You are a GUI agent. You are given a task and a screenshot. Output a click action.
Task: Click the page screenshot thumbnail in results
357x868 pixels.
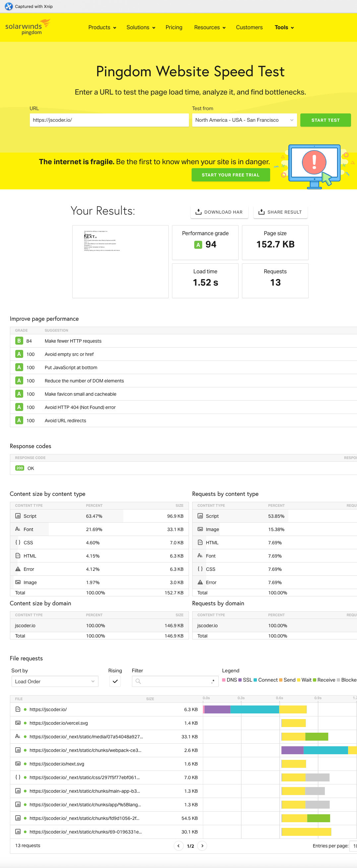click(120, 261)
